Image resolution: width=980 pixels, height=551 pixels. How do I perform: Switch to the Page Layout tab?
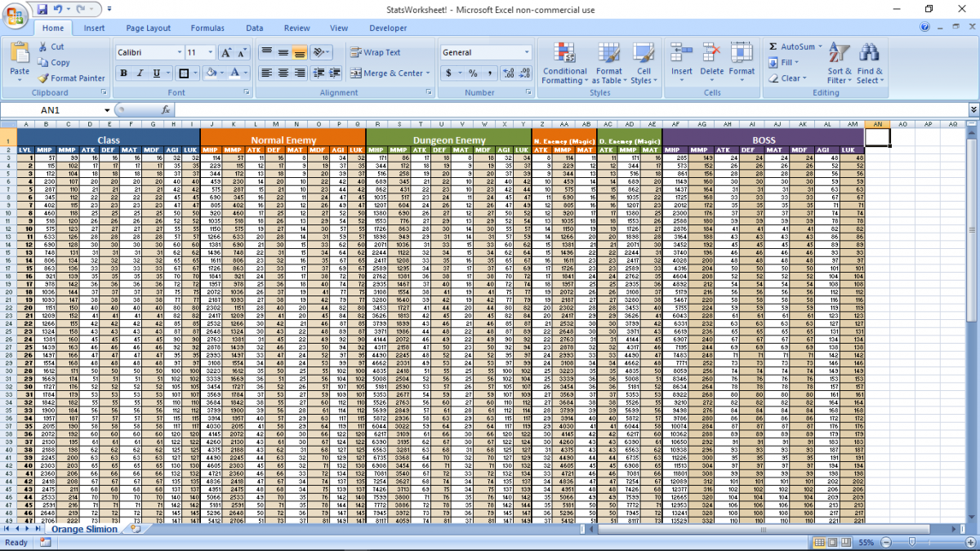click(x=149, y=28)
